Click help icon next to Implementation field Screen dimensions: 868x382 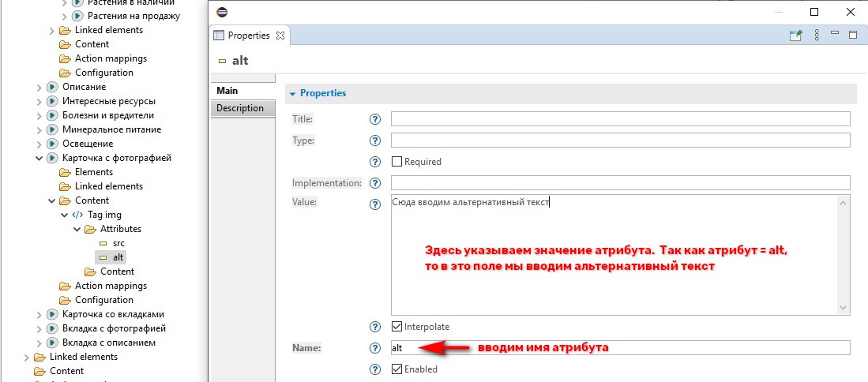[x=375, y=182]
